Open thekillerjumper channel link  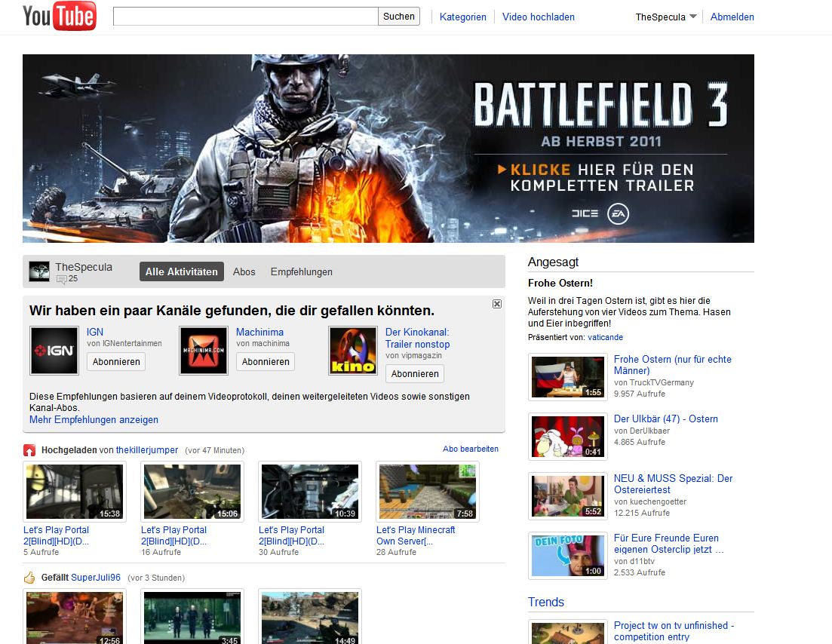(x=147, y=450)
